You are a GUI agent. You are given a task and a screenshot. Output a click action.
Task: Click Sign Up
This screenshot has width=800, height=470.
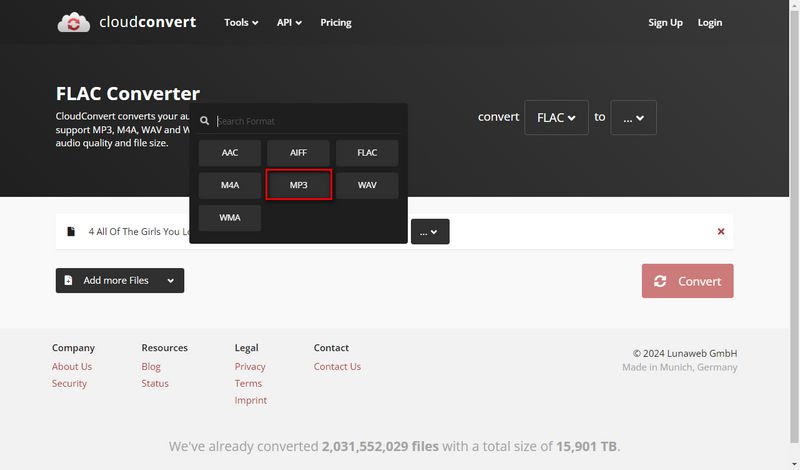(665, 22)
